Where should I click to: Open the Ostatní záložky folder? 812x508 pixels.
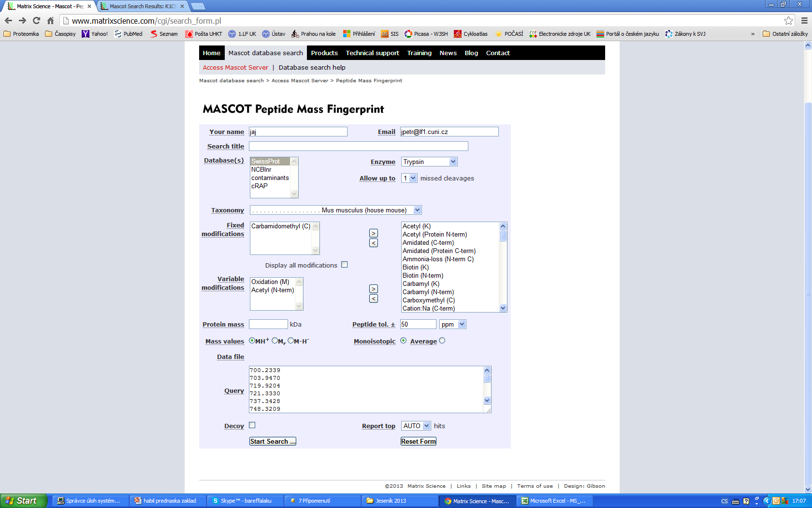[x=785, y=34]
